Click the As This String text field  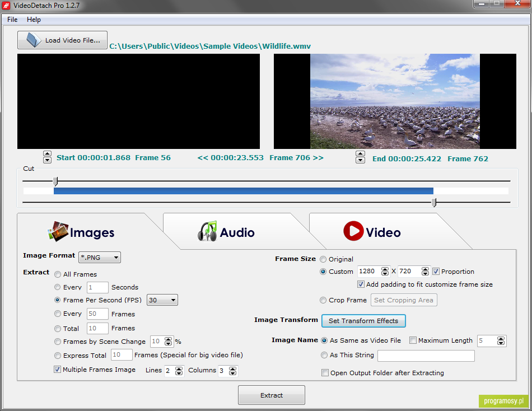click(x=426, y=356)
